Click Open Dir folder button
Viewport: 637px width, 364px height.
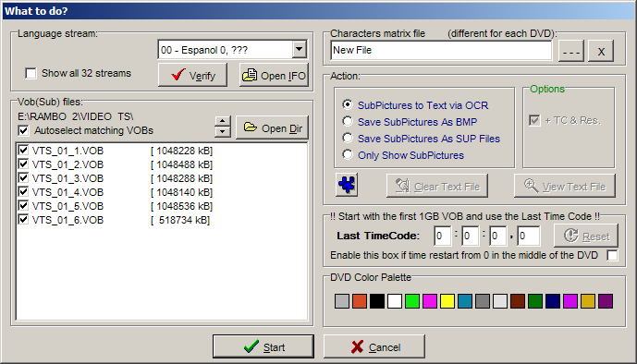[272, 128]
